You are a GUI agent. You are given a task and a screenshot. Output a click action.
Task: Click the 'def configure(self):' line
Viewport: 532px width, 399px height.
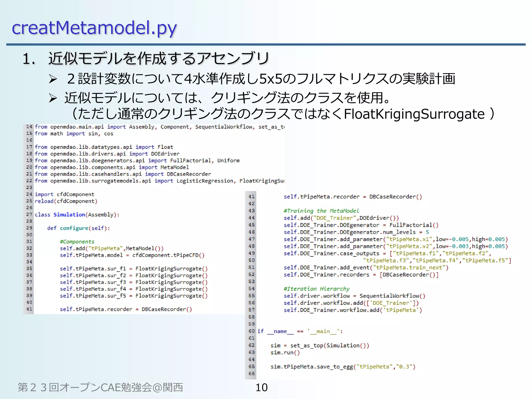coord(79,228)
